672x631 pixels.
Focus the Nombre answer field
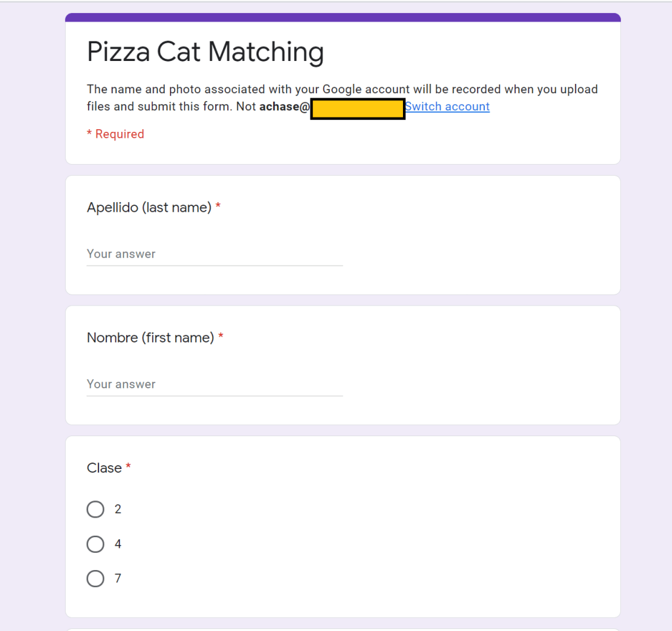point(214,384)
